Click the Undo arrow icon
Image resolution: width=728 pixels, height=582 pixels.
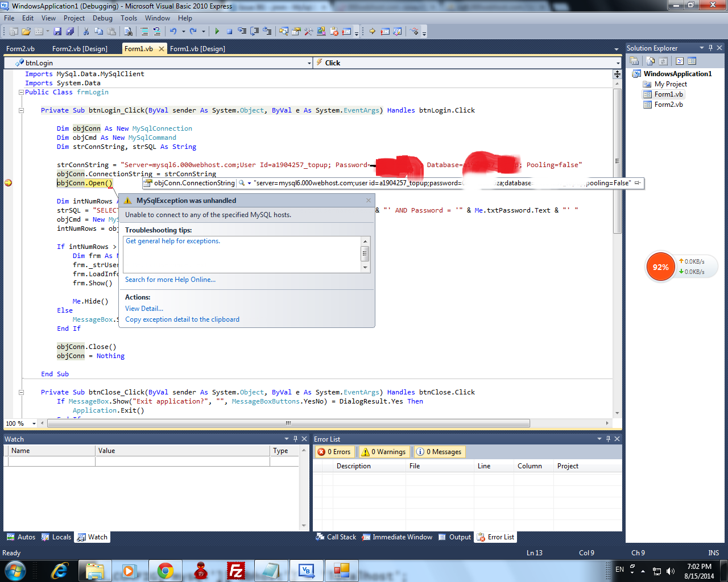click(x=173, y=31)
